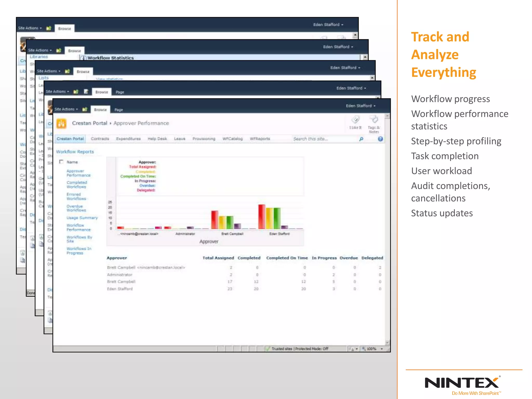Open Site Actions menu in front window
Screen dimensions: 532x399
coord(66,109)
